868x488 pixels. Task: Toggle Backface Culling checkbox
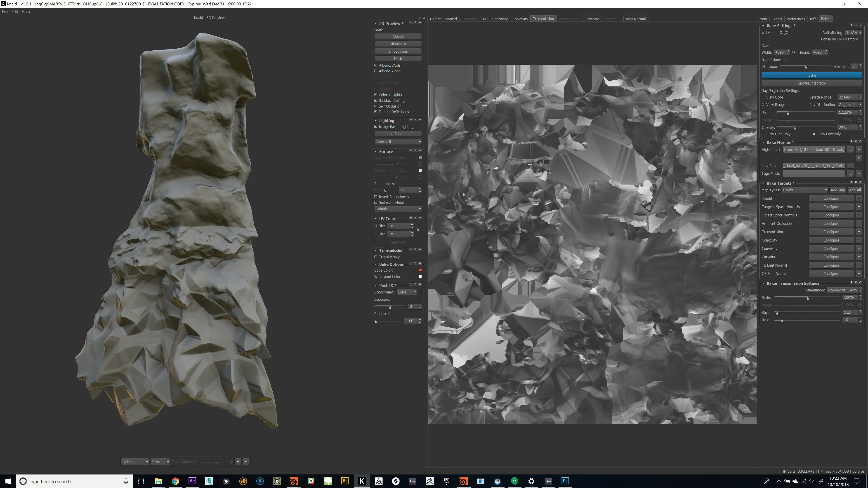coord(376,100)
